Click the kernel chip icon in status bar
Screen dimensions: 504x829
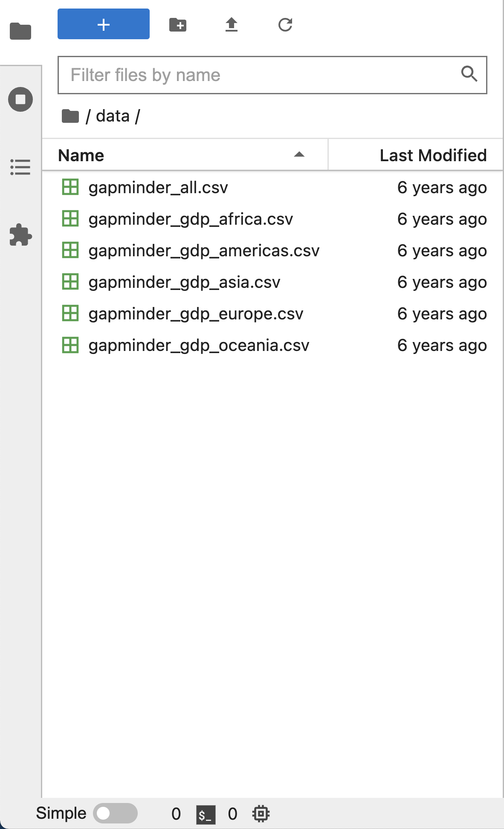[x=261, y=814]
